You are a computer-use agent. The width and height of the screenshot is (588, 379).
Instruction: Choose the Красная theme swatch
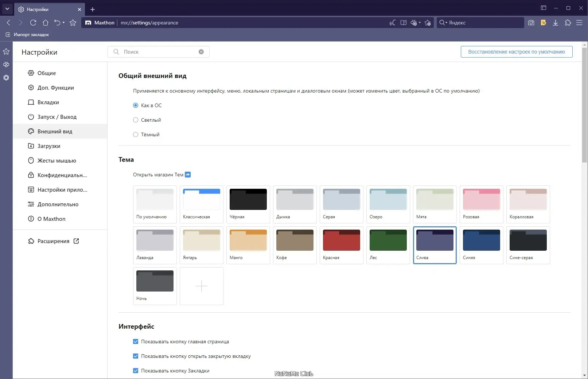pyautogui.click(x=341, y=245)
